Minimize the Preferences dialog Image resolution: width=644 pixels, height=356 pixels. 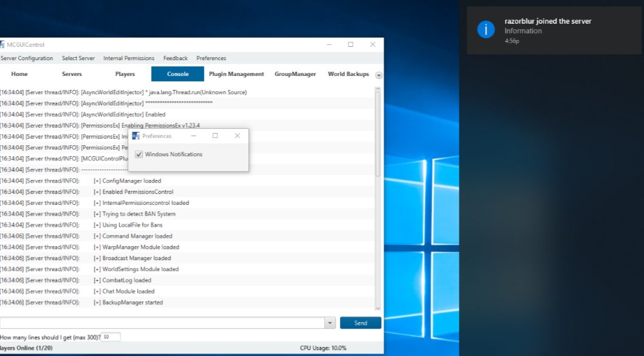click(193, 136)
